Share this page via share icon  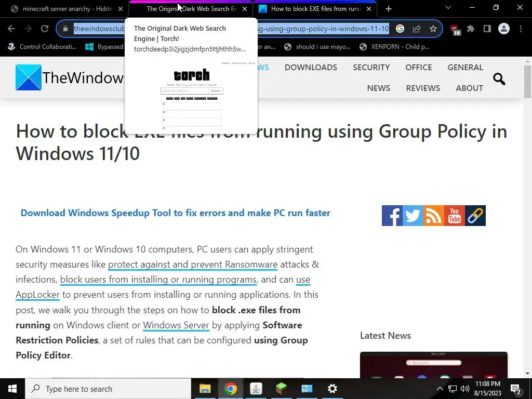(x=417, y=29)
